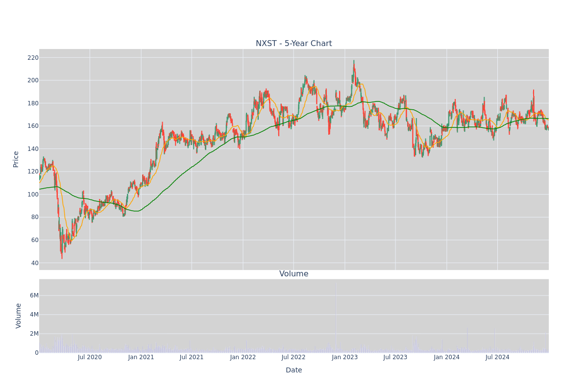Click the 220 price axis label
This screenshot has width=588, height=392.
click(x=33, y=58)
